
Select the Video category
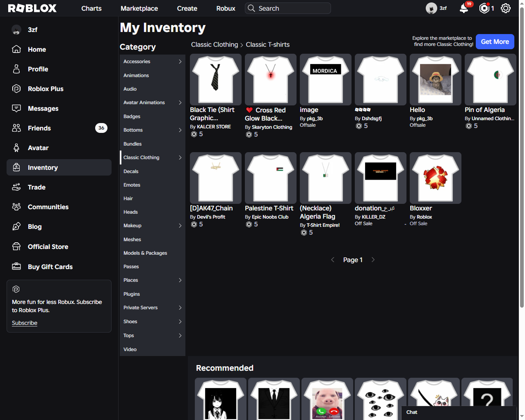point(153,349)
